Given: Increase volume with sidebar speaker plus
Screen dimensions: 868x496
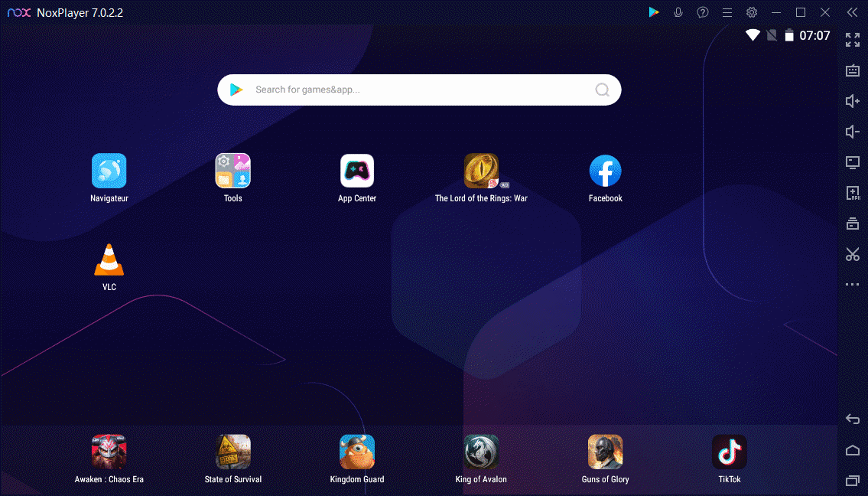Looking at the screenshot, I should [853, 101].
